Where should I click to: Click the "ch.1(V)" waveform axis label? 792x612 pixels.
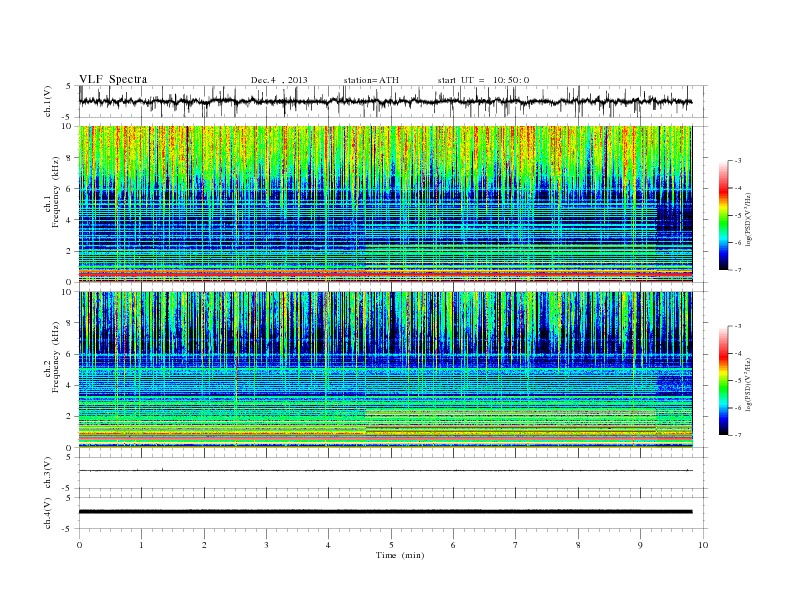point(48,101)
